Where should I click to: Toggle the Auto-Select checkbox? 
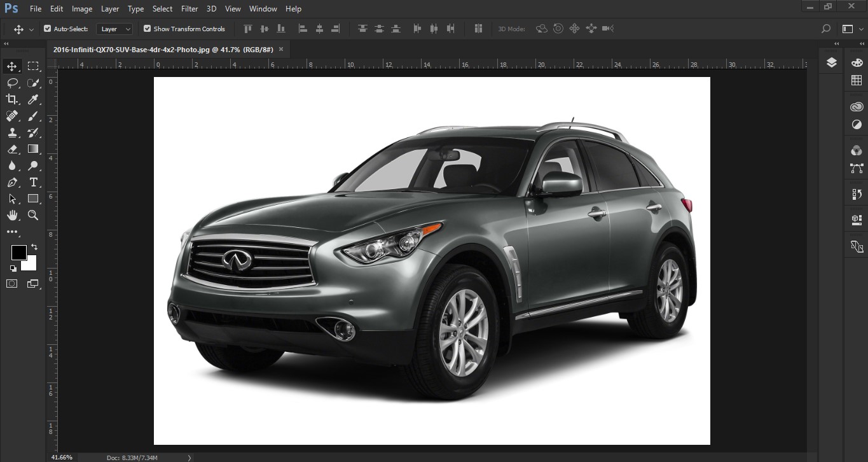point(47,29)
